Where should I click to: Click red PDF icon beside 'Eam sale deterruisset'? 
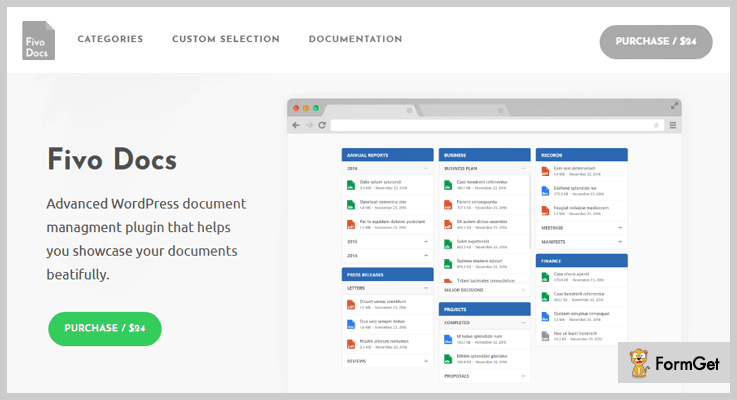click(545, 171)
